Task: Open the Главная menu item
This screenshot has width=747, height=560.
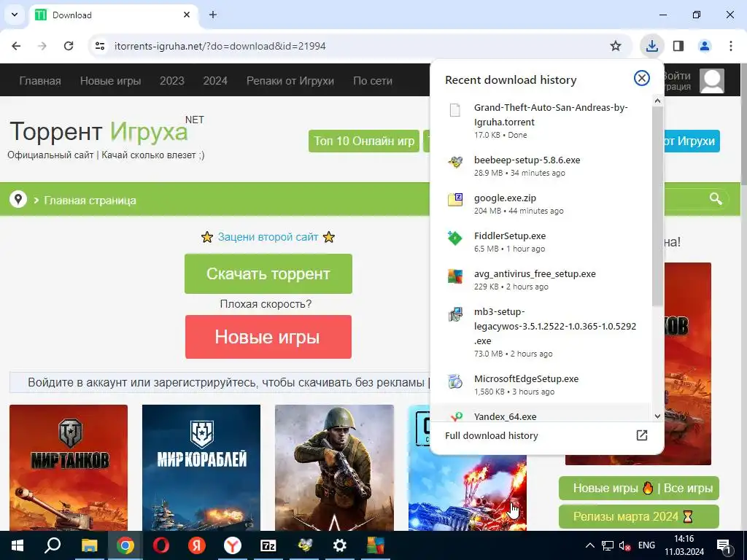Action: (40, 81)
